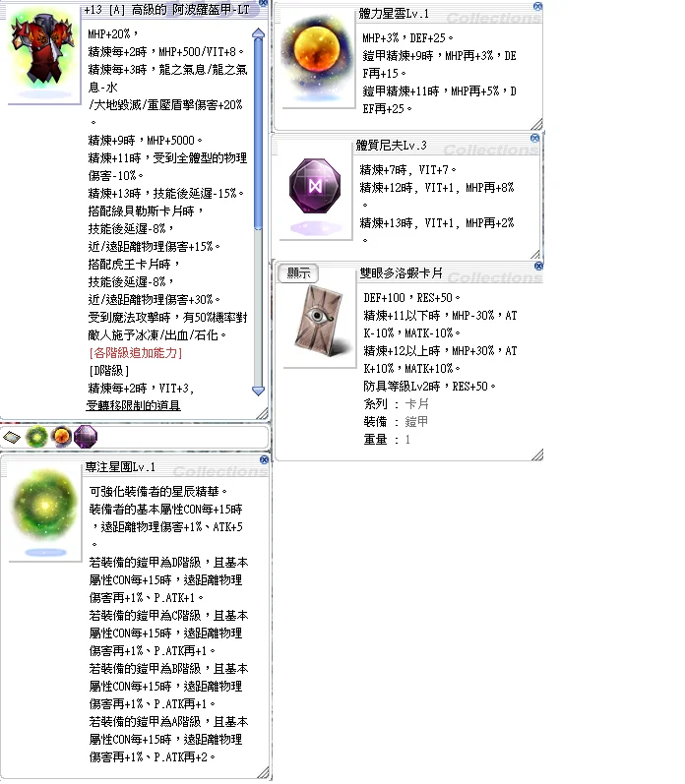This screenshot has width=685, height=784.
Task: Click the 顯示 button on card window
Action: click(298, 273)
